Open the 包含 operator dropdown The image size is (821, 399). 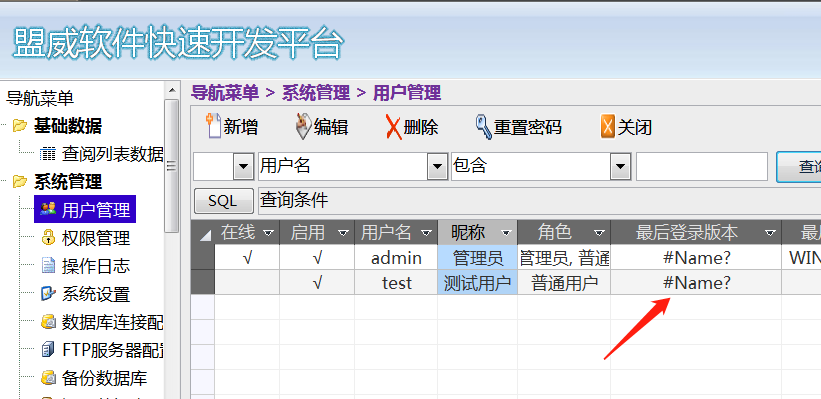[x=620, y=168]
